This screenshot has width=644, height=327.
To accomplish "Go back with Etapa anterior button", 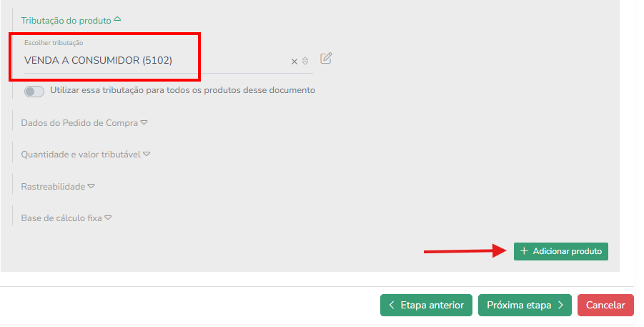I will [426, 306].
